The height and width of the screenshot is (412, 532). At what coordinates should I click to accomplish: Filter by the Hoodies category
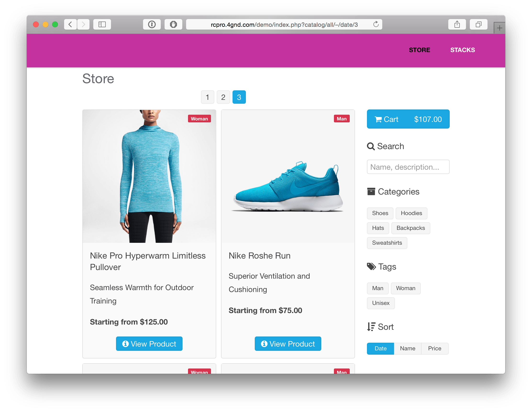coord(411,213)
